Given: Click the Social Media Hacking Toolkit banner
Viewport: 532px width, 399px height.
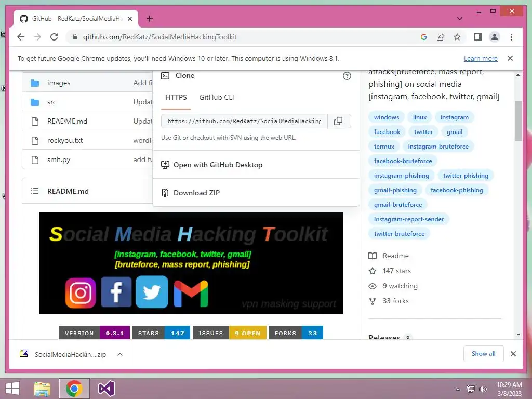Looking at the screenshot, I should coord(191,263).
